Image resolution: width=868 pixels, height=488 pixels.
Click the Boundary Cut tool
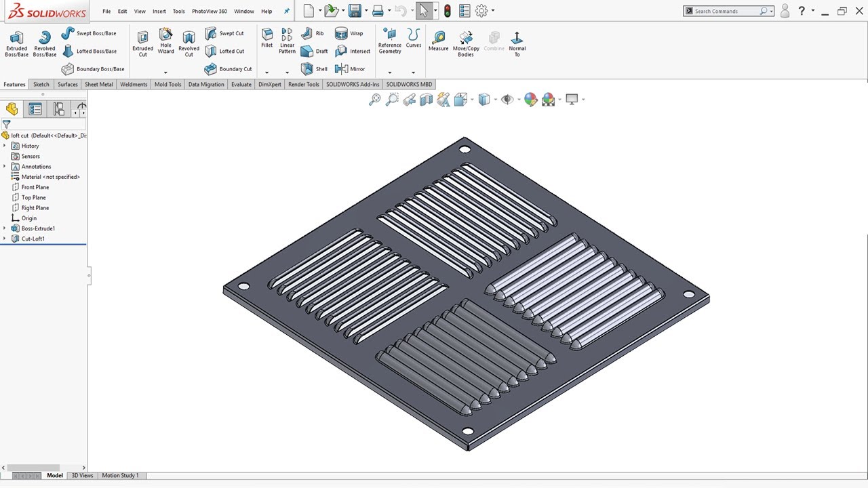[228, 69]
